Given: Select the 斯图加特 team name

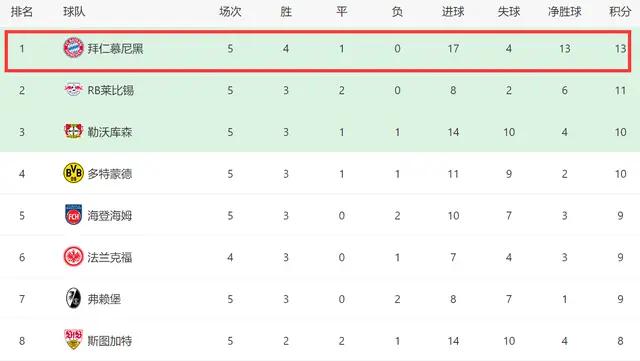Looking at the screenshot, I should [109, 341].
